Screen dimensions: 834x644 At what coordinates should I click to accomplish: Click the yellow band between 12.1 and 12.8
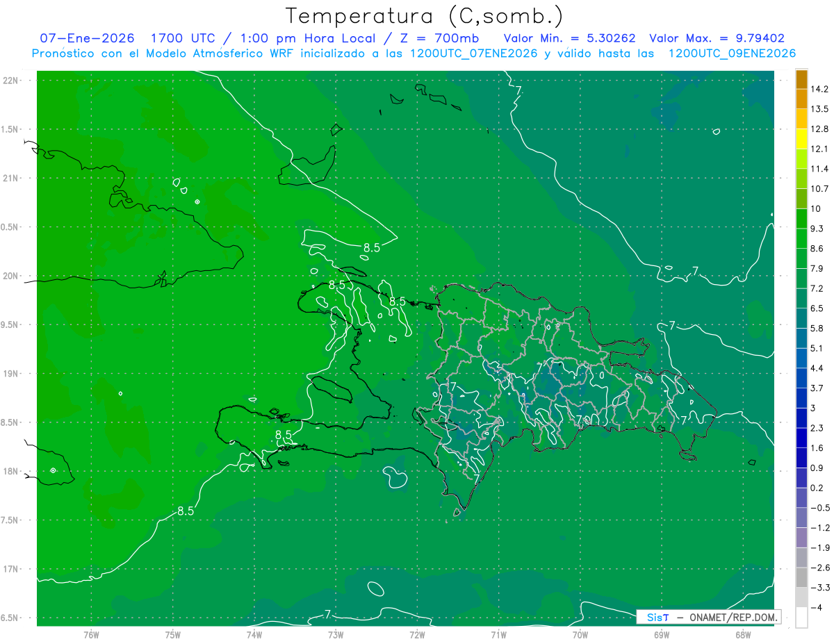801,139
